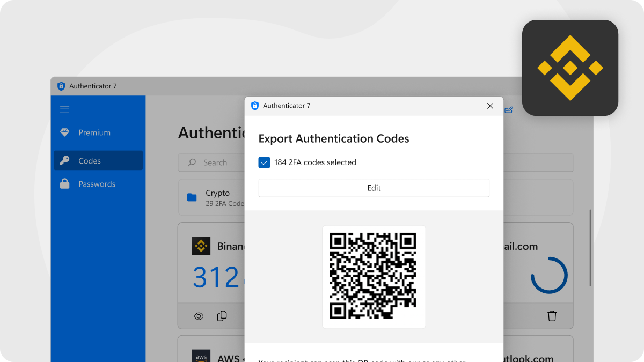Collapse the sidebar with the hamburger icon
This screenshot has height=362, width=644.
coord(64,109)
